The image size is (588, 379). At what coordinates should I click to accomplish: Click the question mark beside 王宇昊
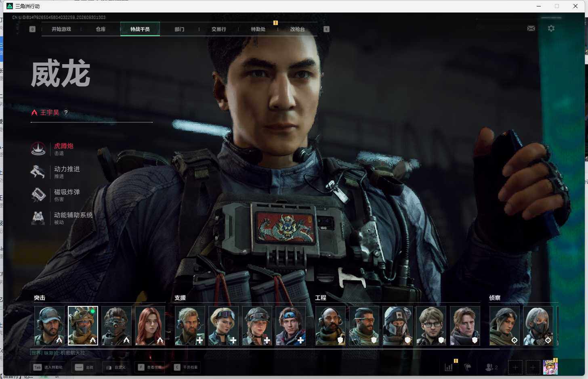tap(66, 113)
